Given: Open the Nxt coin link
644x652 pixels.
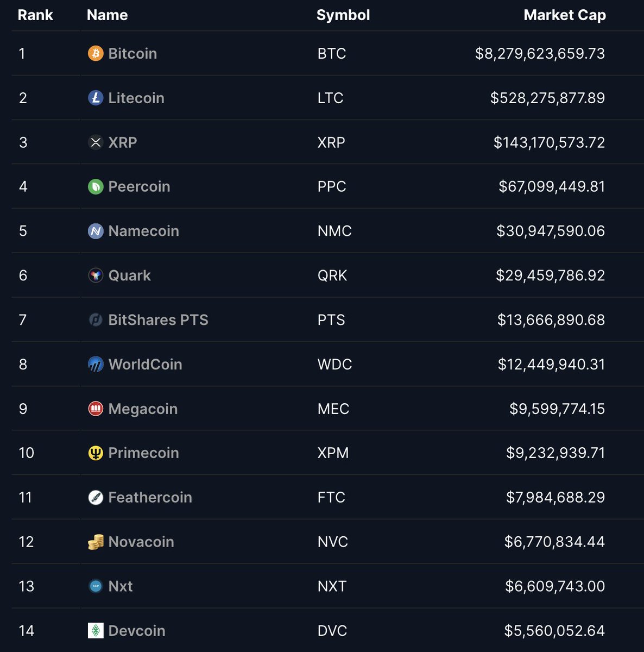Looking at the screenshot, I should pos(121,586).
